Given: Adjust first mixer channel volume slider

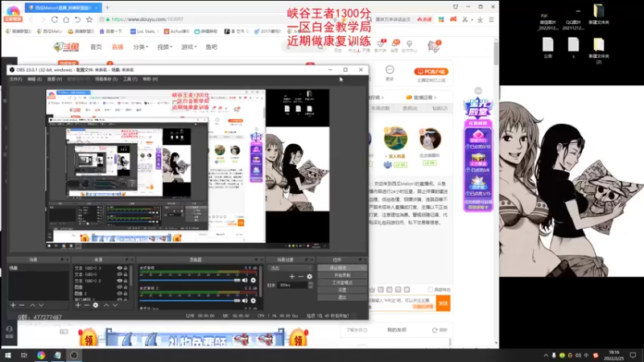Looking at the screenshot, I should pyautogui.click(x=190, y=280).
